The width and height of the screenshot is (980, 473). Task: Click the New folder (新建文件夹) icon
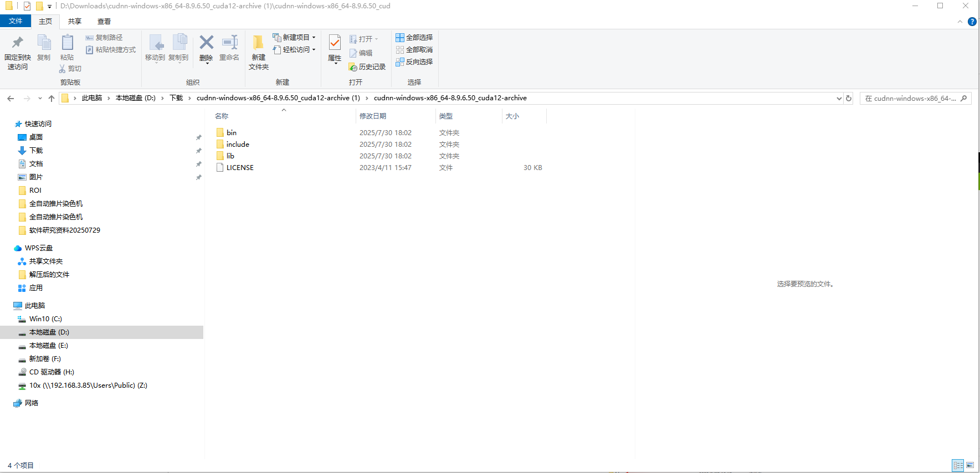tap(258, 43)
